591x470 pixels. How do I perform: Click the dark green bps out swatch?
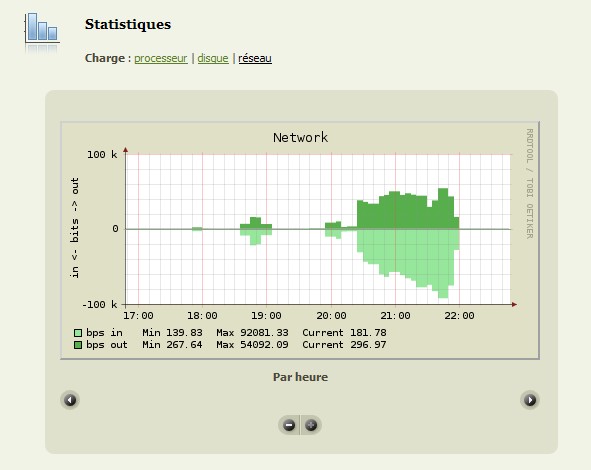tap(78, 345)
